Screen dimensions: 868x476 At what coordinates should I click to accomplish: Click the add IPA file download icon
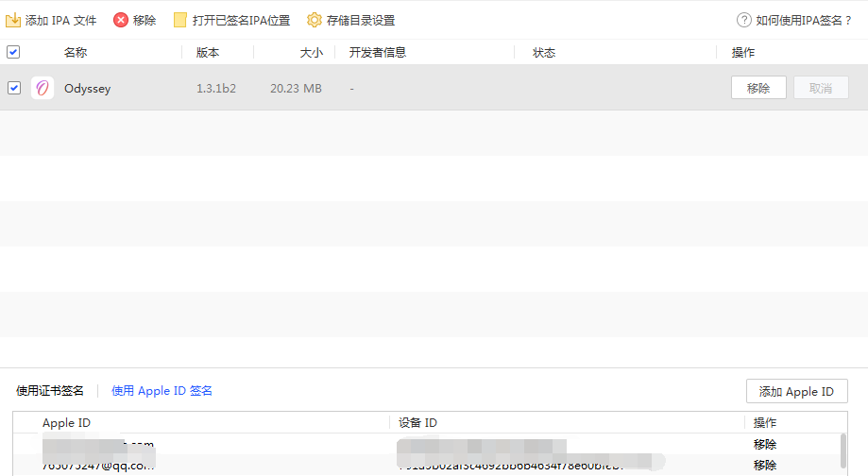click(12, 21)
